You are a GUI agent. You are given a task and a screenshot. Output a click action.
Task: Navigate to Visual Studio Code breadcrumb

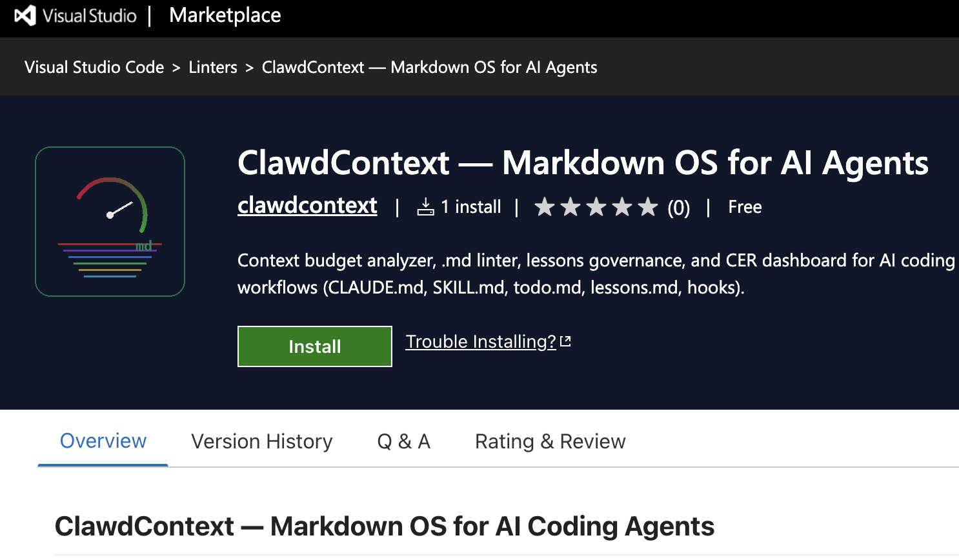pos(94,67)
